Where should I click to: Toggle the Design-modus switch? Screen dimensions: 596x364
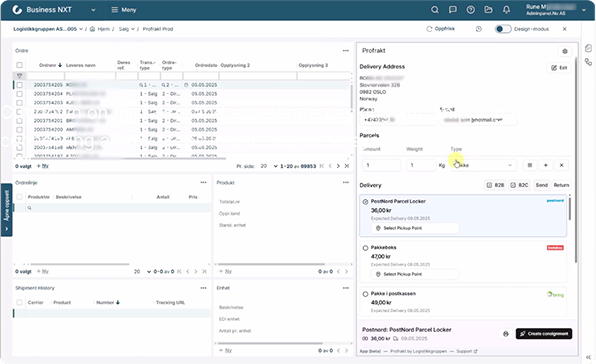point(503,29)
